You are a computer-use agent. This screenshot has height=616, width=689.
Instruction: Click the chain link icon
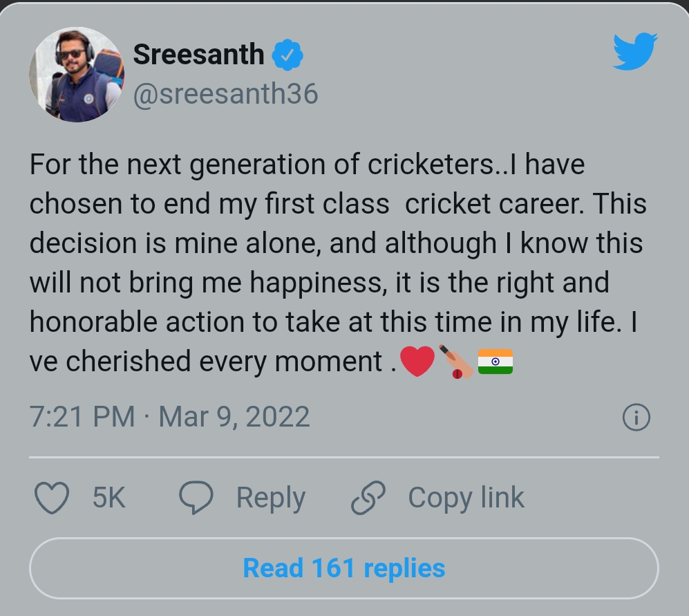tap(369, 498)
